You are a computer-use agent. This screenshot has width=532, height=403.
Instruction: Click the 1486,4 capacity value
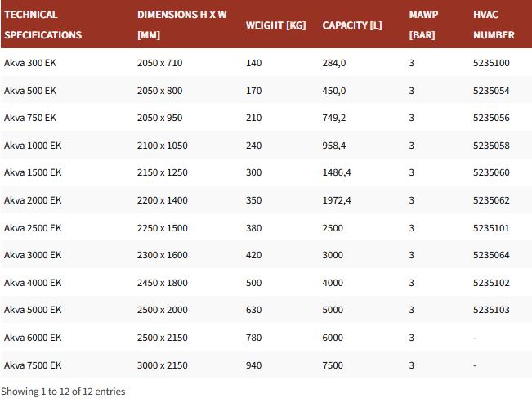tap(337, 172)
